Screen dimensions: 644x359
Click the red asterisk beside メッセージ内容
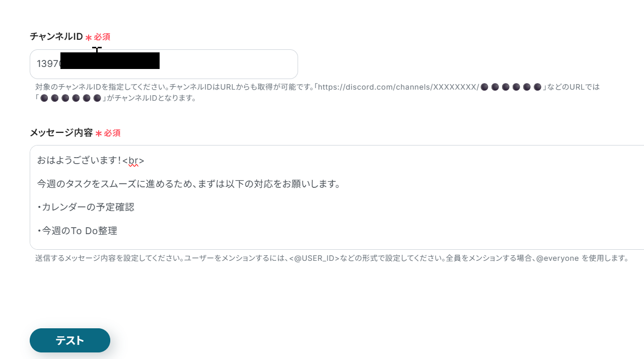click(99, 134)
